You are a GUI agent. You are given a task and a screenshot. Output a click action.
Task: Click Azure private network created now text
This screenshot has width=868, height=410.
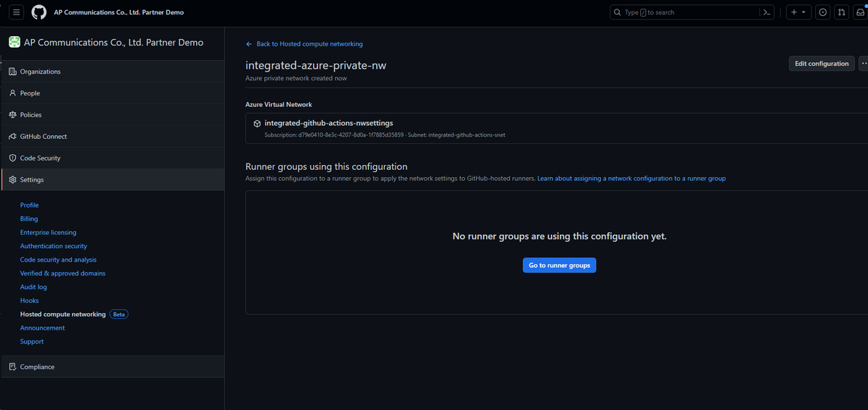click(297, 78)
